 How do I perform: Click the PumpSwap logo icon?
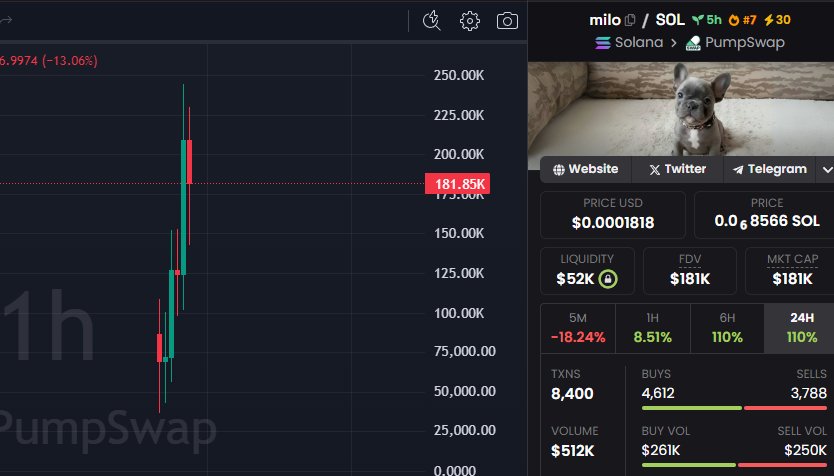[693, 43]
